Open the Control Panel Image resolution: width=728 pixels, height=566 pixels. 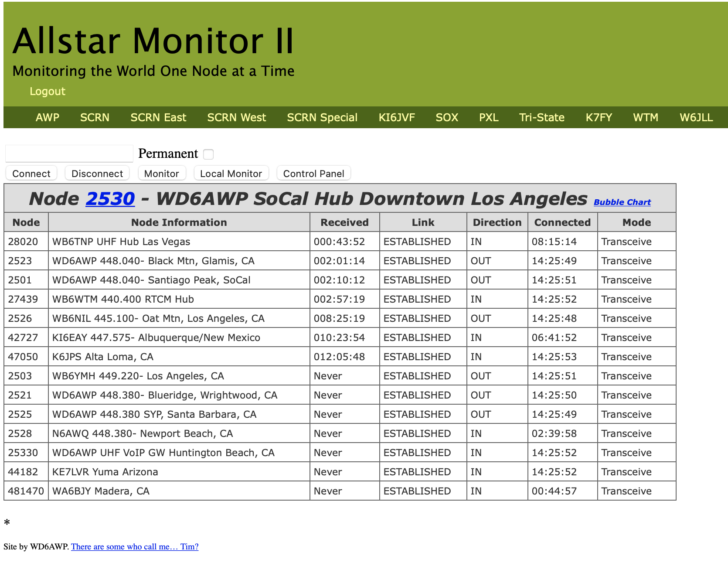pyautogui.click(x=313, y=174)
